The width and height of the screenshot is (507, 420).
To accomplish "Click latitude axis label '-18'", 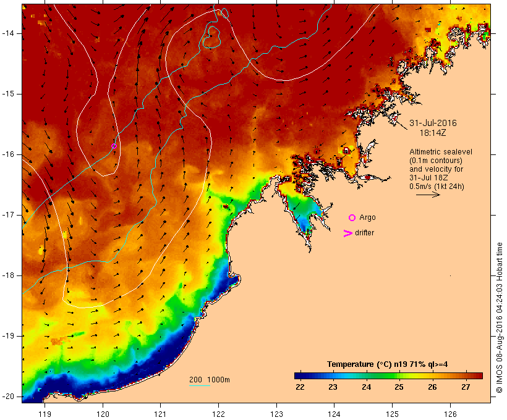I will [x=8, y=275].
